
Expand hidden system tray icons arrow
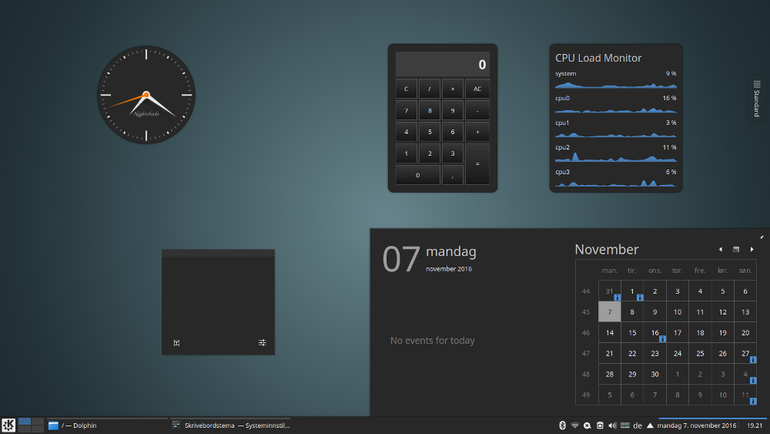click(650, 426)
